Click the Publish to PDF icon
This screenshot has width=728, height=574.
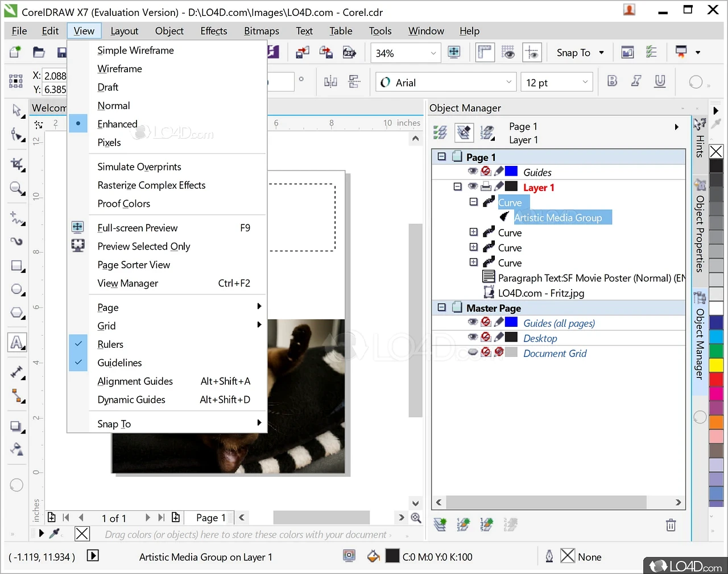click(349, 53)
